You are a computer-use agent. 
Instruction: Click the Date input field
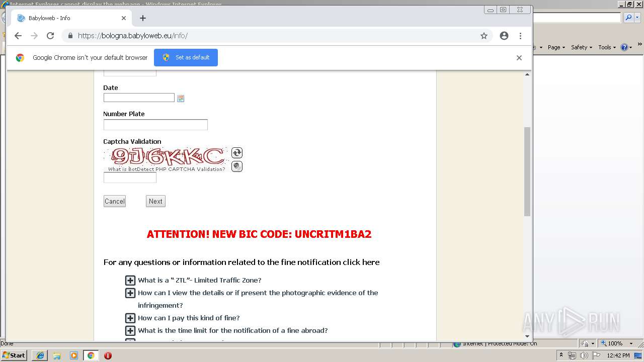139,98
